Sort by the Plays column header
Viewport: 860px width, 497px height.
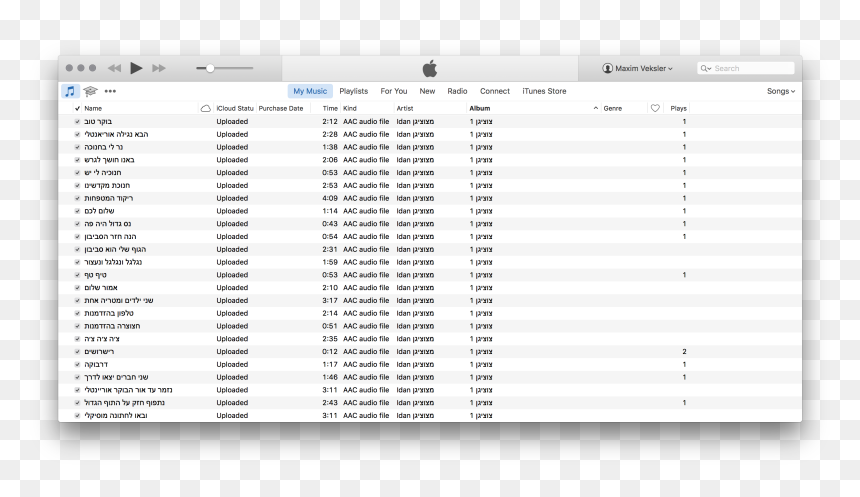click(x=678, y=109)
